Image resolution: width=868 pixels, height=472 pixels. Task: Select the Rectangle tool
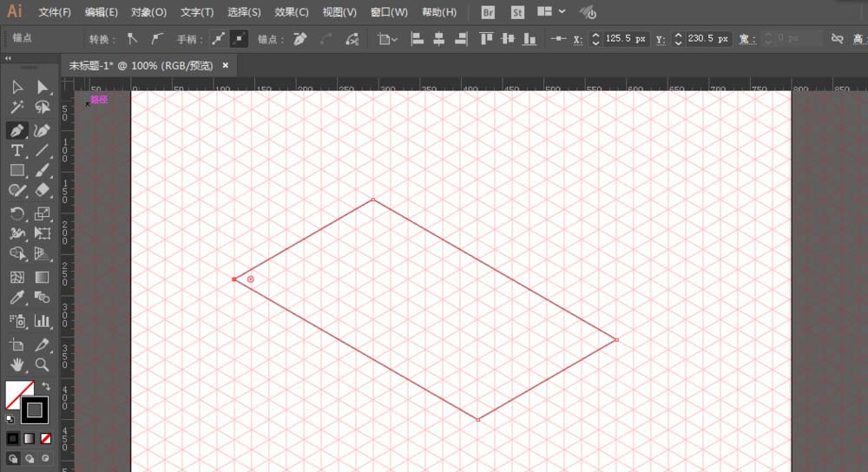(16, 170)
